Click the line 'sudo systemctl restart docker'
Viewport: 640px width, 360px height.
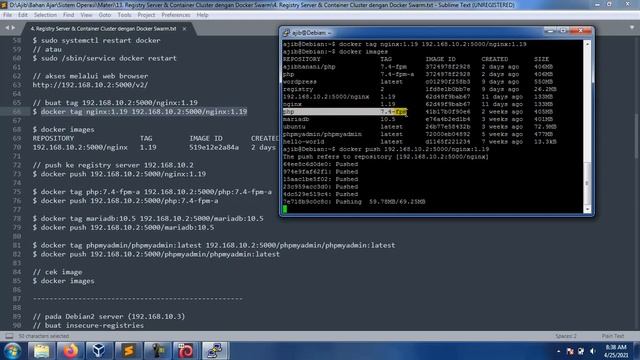[x=96, y=40]
